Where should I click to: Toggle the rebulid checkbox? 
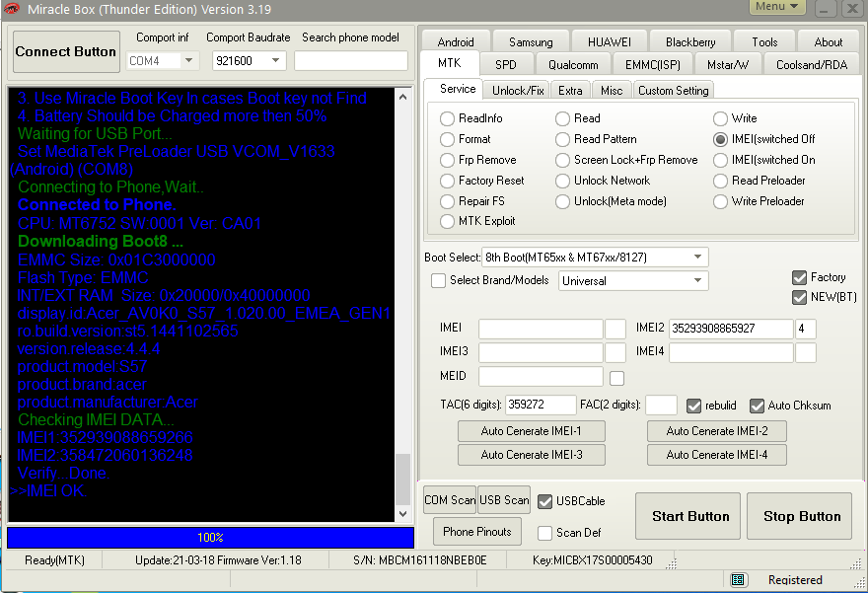(x=693, y=406)
